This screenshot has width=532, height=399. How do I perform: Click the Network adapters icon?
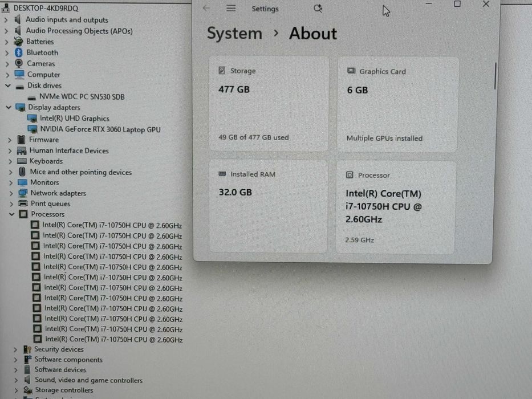point(23,193)
